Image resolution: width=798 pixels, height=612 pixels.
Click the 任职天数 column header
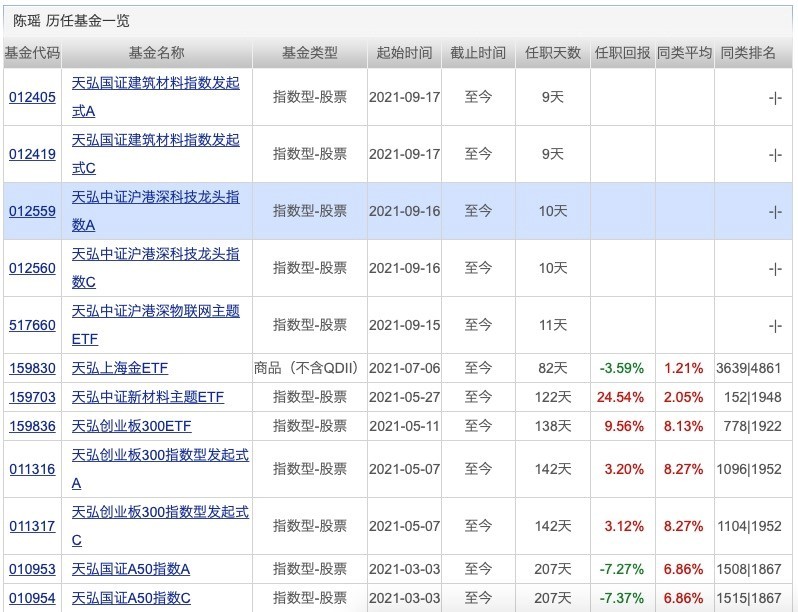click(553, 53)
